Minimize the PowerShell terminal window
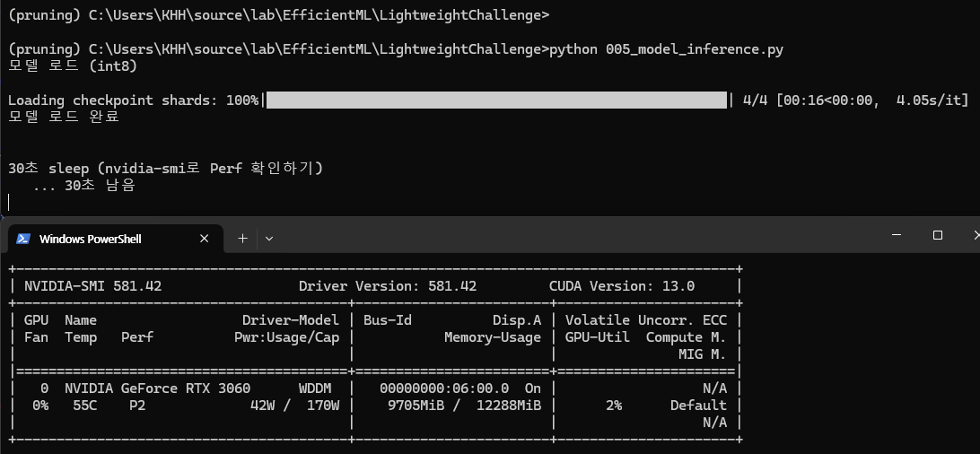The width and height of the screenshot is (980, 454). pyautogui.click(x=897, y=235)
